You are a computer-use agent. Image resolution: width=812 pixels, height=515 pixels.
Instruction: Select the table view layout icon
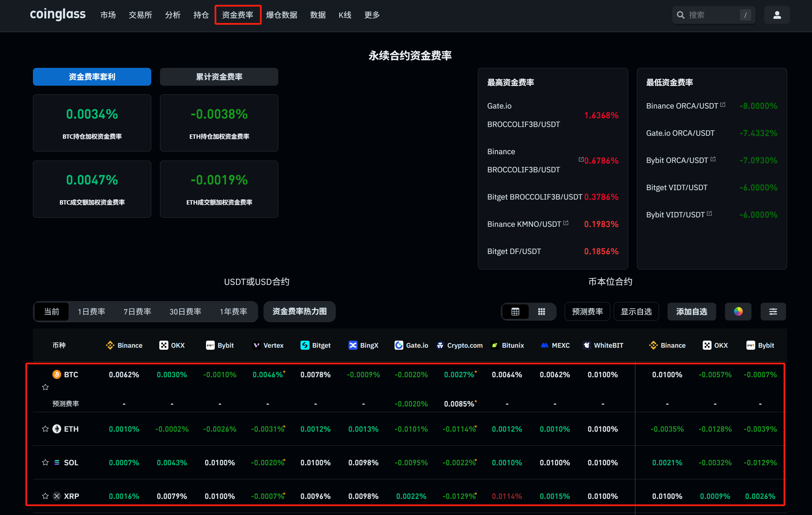[515, 311]
